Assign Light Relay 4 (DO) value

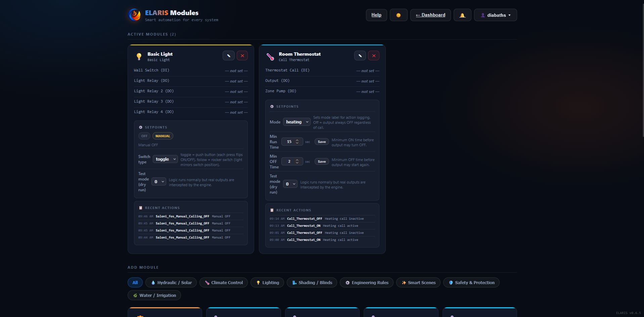[x=236, y=112]
